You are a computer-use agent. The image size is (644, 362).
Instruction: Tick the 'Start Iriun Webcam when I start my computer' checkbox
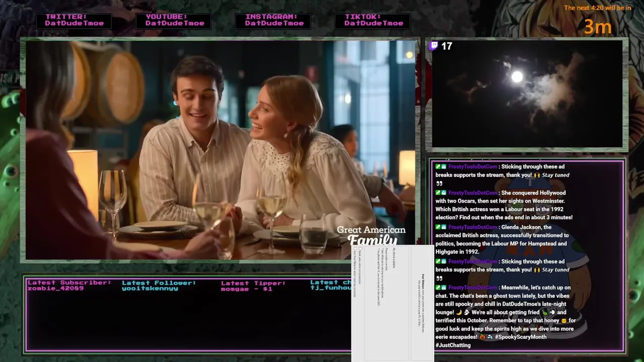point(355,248)
